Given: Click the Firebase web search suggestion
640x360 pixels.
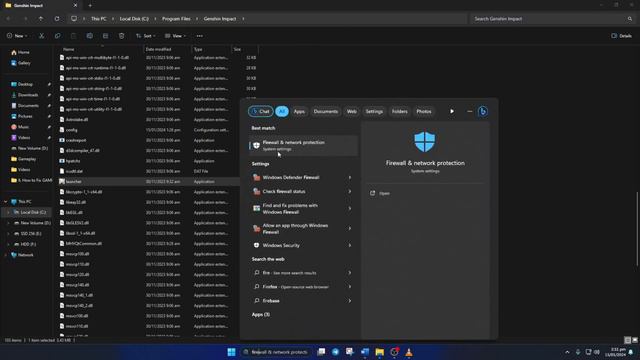Looking at the screenshot, I should point(303,301).
